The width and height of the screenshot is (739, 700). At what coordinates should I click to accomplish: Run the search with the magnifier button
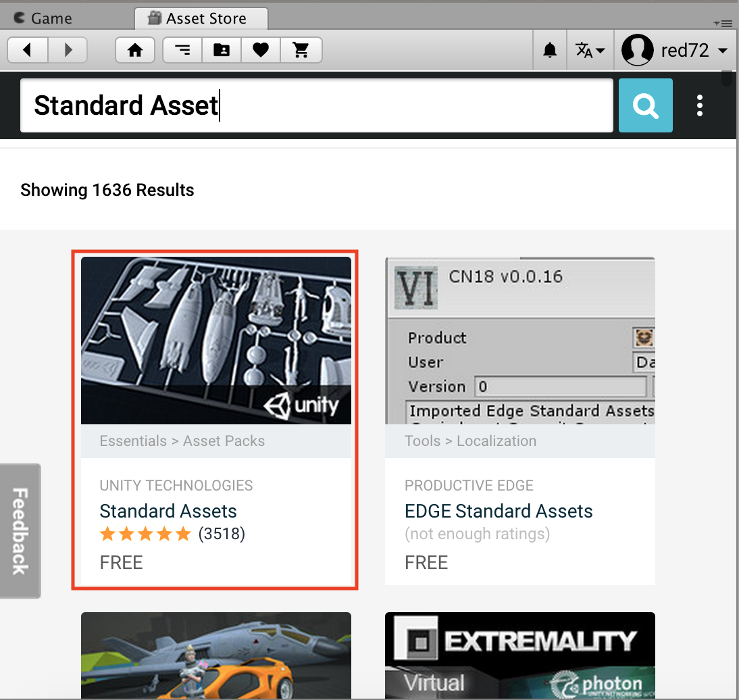click(645, 105)
